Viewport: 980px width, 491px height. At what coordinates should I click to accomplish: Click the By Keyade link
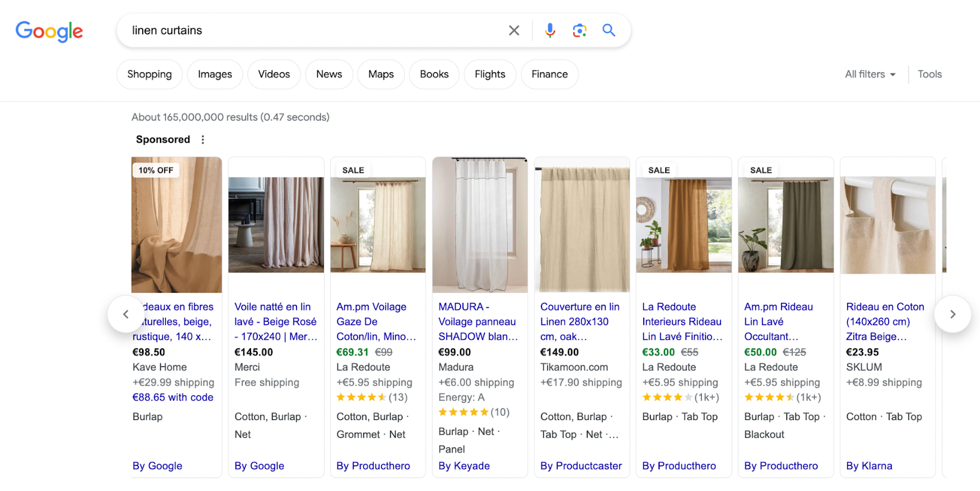pyautogui.click(x=464, y=466)
